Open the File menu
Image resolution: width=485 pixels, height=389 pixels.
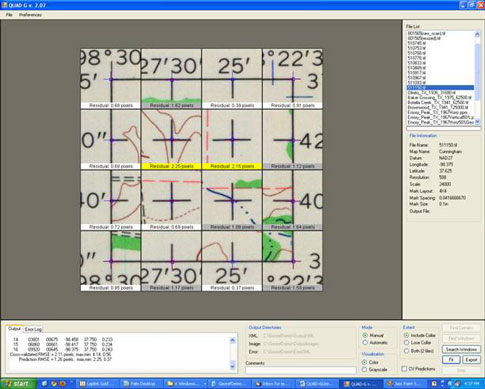(x=9, y=15)
